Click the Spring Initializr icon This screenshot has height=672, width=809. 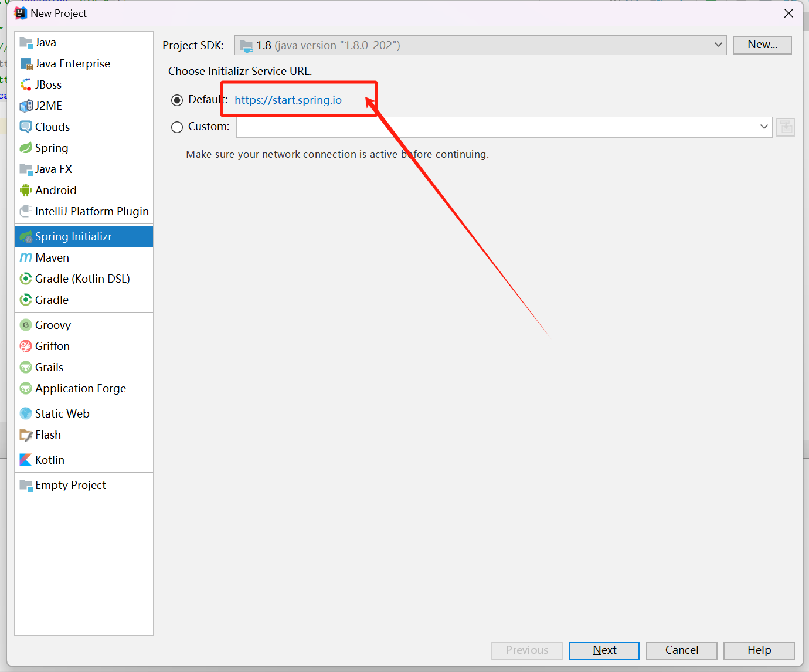(26, 236)
